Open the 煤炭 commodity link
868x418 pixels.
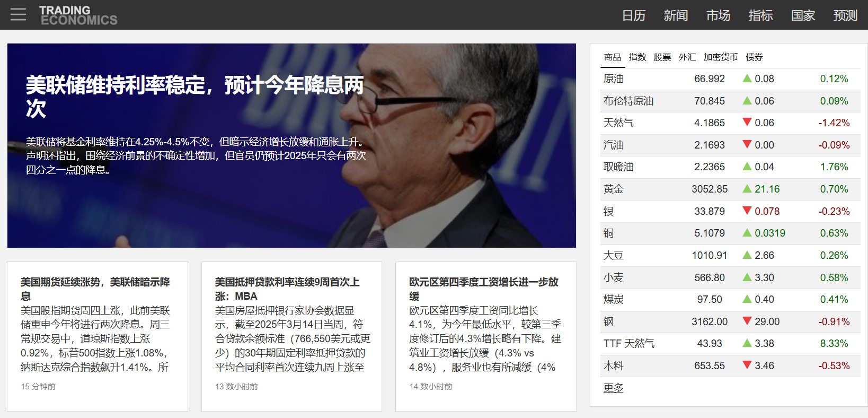614,299
